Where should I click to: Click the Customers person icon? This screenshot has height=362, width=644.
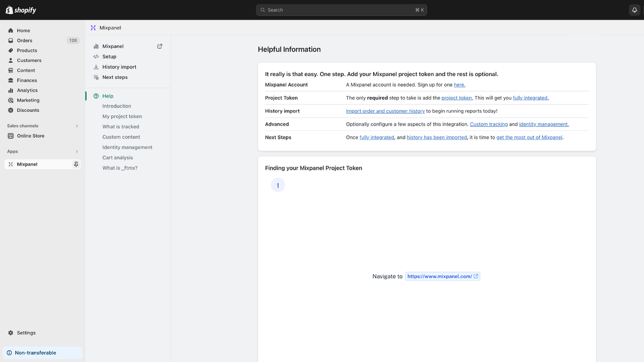pyautogui.click(x=11, y=60)
